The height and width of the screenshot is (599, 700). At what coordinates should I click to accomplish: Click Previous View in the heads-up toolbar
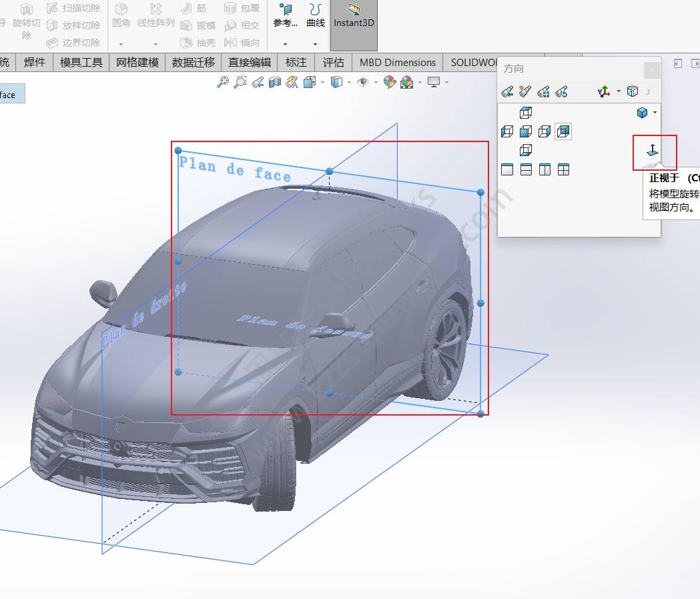[258, 82]
